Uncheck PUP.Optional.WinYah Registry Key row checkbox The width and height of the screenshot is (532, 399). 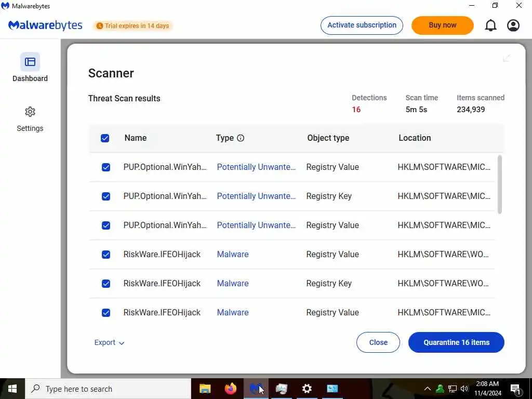click(106, 196)
